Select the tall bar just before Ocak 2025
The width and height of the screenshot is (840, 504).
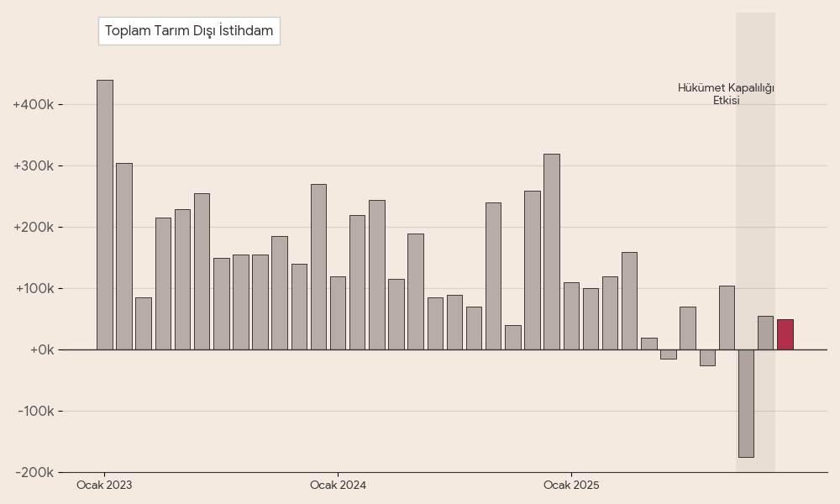pos(552,251)
